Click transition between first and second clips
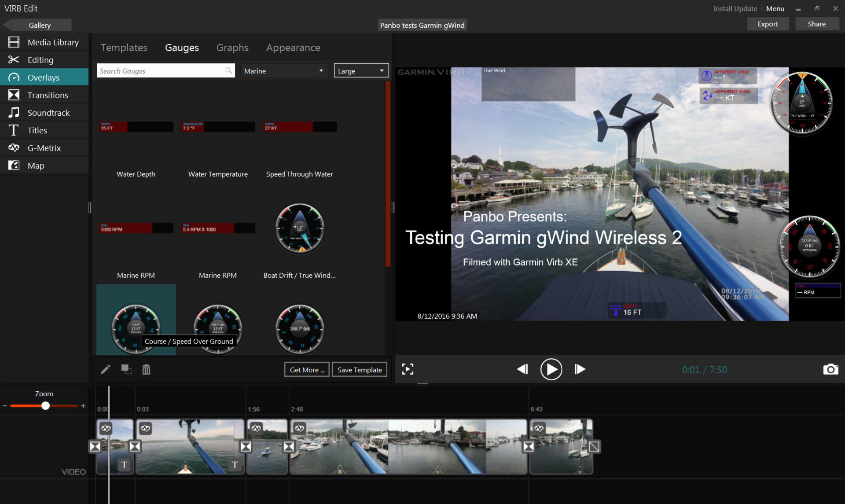The width and height of the screenshot is (845, 504). pos(135,447)
